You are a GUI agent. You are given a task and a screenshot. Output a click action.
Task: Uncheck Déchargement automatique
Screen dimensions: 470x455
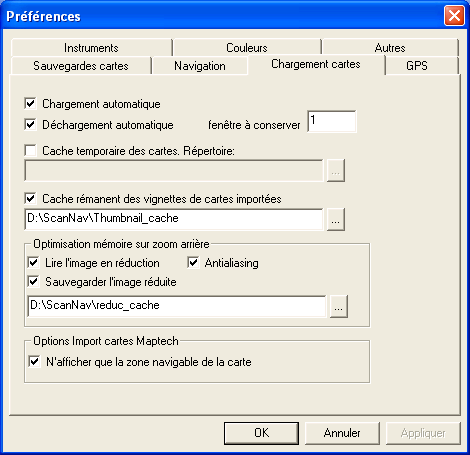click(30, 125)
